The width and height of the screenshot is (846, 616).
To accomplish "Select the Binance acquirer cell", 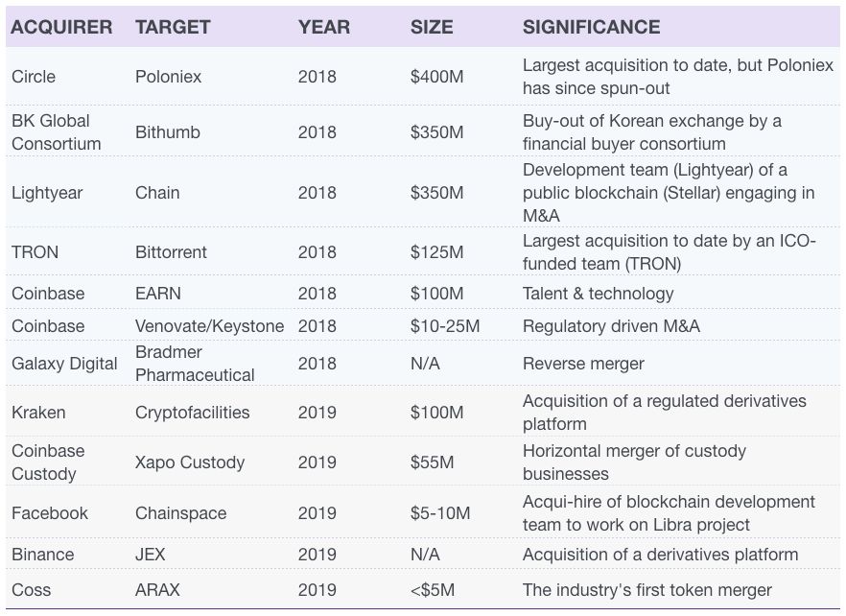I will (42, 555).
